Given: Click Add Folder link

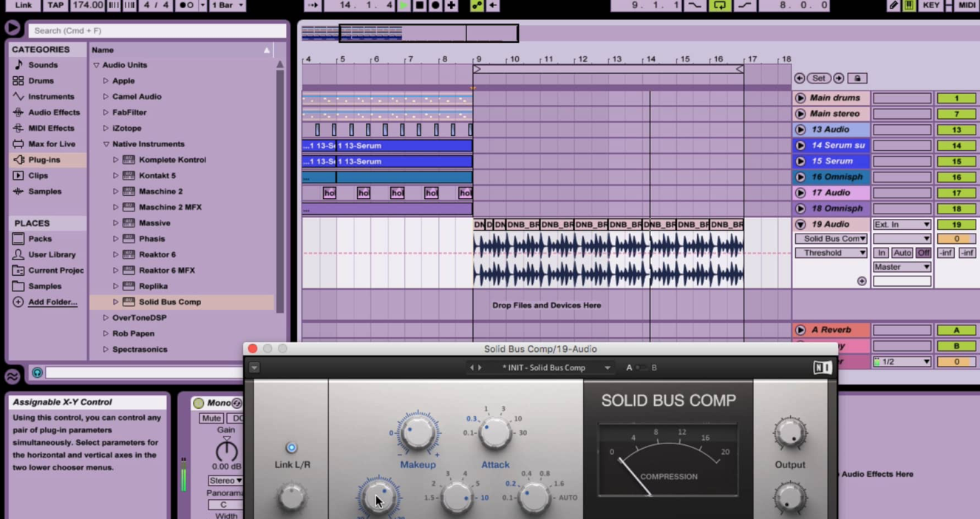Looking at the screenshot, I should coord(52,302).
